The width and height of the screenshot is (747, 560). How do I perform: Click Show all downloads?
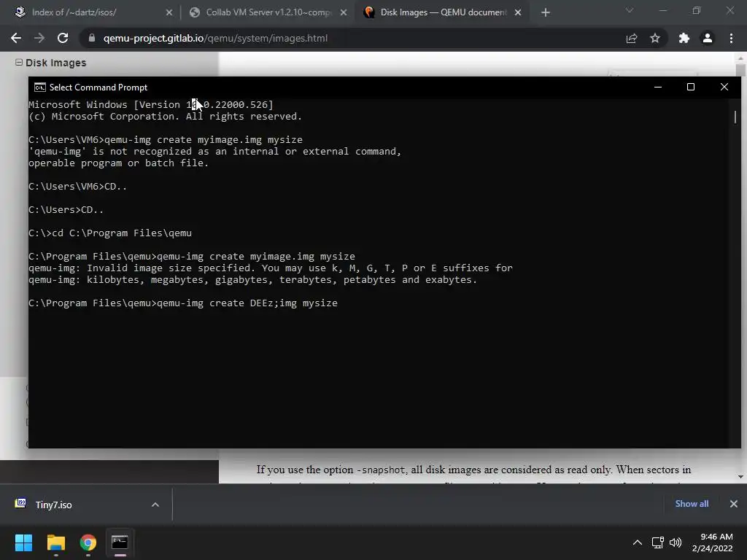click(692, 504)
